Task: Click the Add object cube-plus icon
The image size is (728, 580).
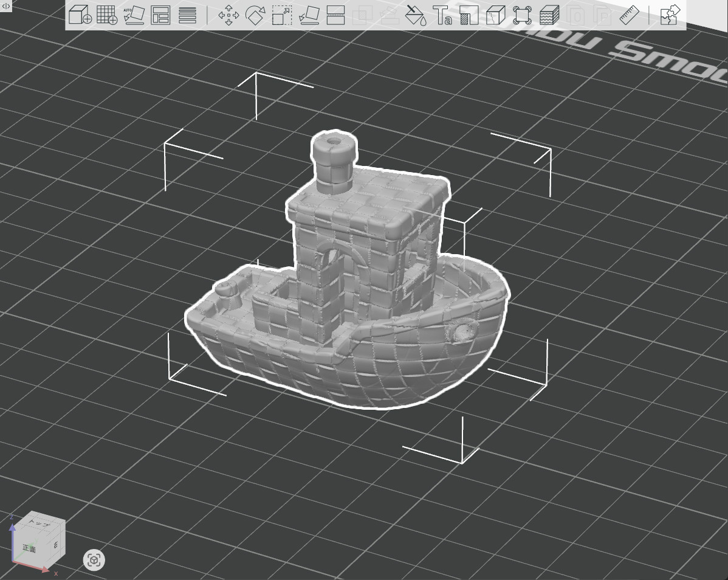Action: 80,15
